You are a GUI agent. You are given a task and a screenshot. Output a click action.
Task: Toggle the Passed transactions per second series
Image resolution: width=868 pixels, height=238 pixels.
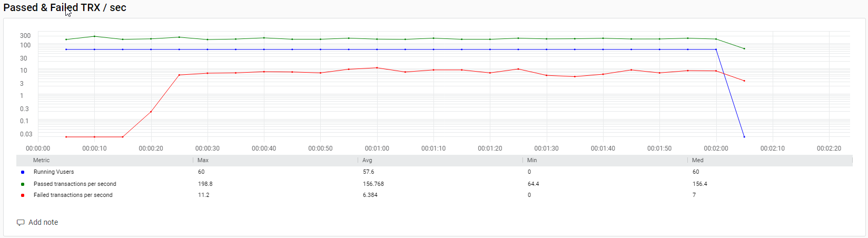[75, 184]
